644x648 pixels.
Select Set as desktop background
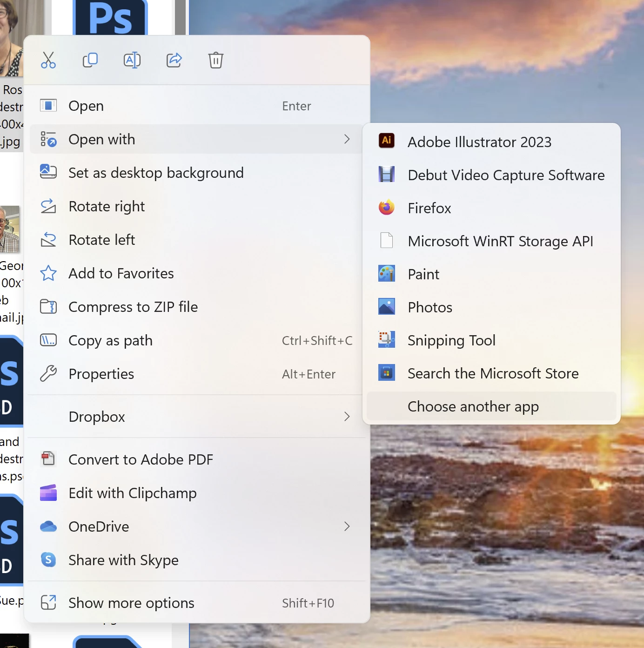point(197,173)
